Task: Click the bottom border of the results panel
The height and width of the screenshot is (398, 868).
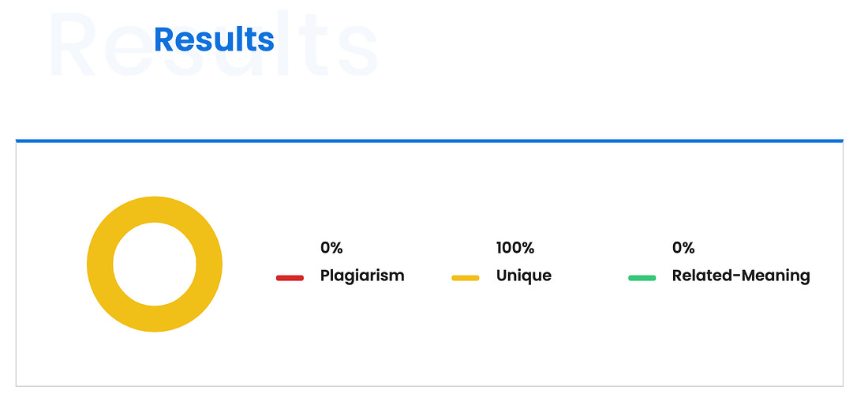Action: (429, 386)
